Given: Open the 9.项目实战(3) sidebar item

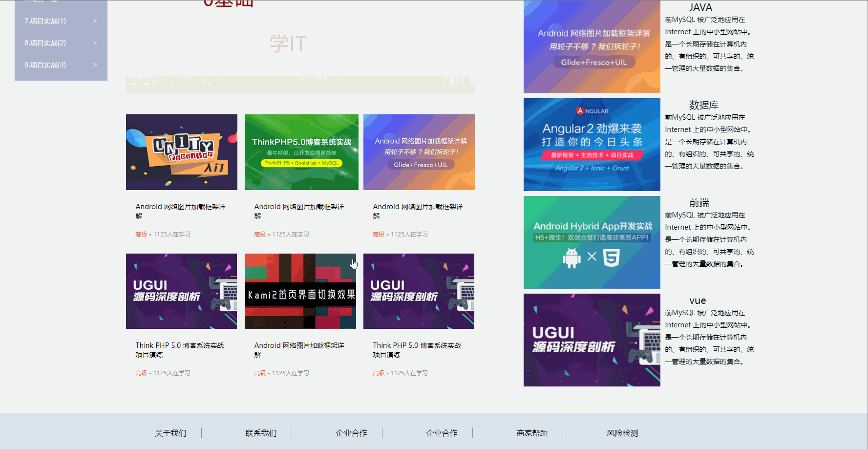Looking at the screenshot, I should (61, 65).
